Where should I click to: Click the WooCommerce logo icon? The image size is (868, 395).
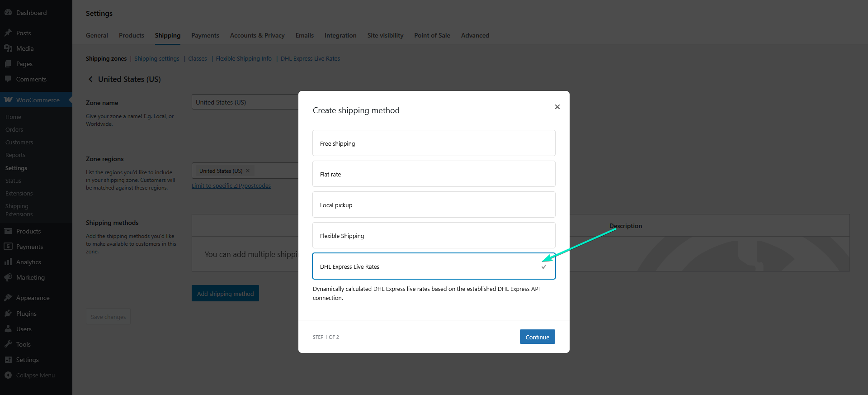8,100
